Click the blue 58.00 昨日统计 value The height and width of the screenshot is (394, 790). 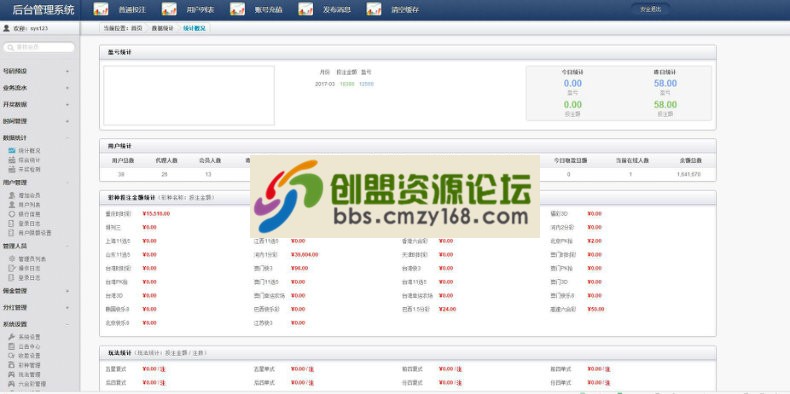click(665, 84)
